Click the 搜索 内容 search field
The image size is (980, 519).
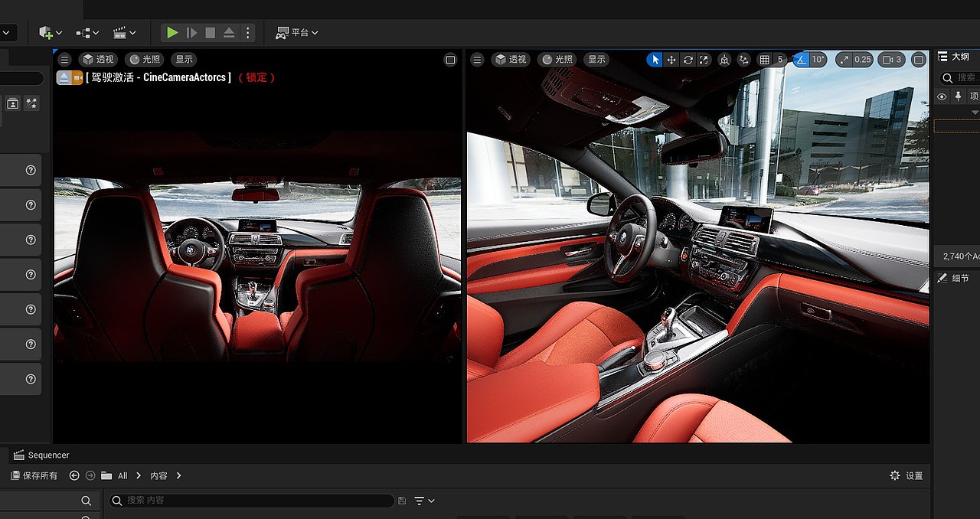click(x=252, y=500)
